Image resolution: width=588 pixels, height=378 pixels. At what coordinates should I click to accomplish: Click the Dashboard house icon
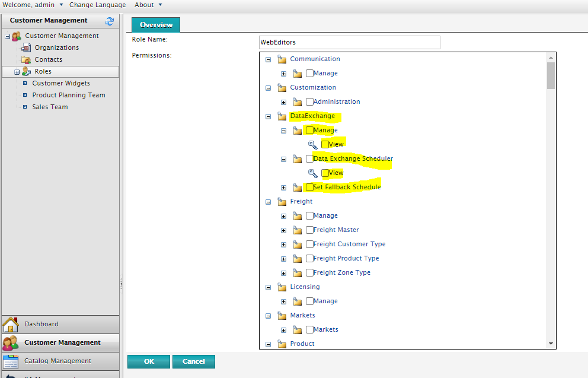[11, 325]
